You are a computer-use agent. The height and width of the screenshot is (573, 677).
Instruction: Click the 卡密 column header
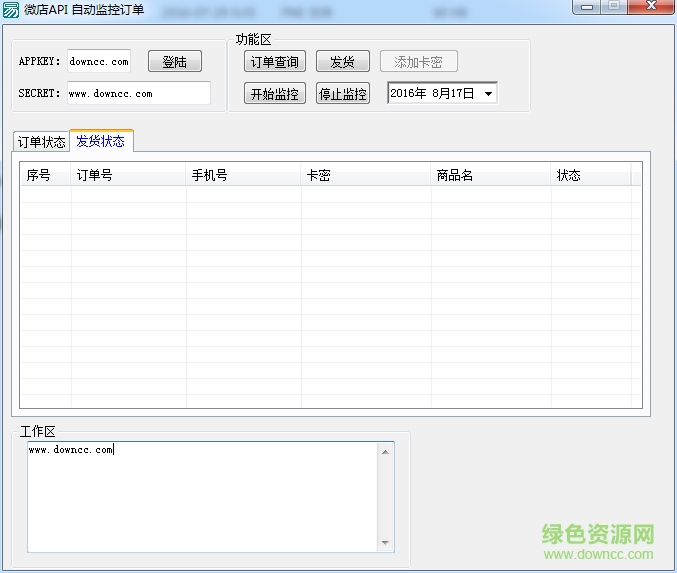tap(366, 175)
